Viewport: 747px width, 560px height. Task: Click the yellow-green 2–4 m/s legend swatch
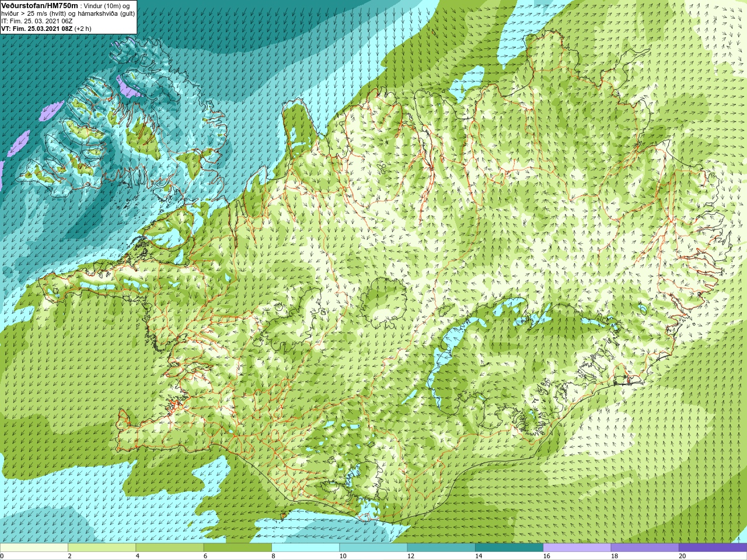tap(102, 548)
